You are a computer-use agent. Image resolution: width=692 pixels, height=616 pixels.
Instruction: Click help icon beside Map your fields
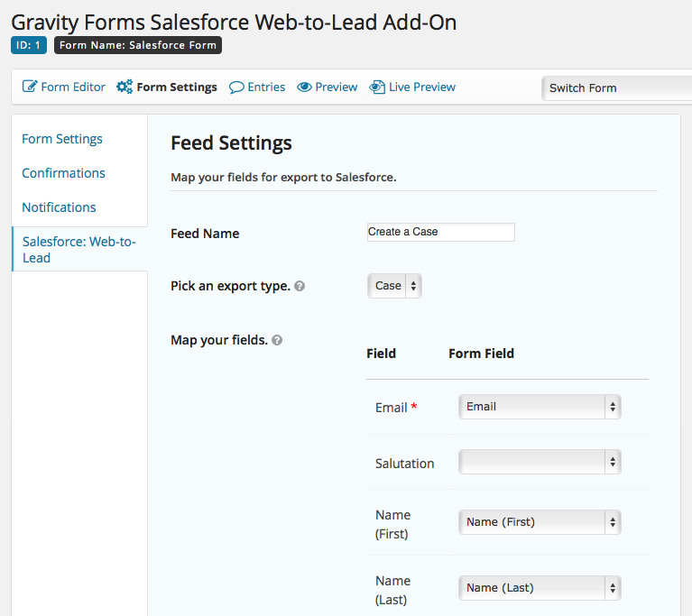(277, 340)
